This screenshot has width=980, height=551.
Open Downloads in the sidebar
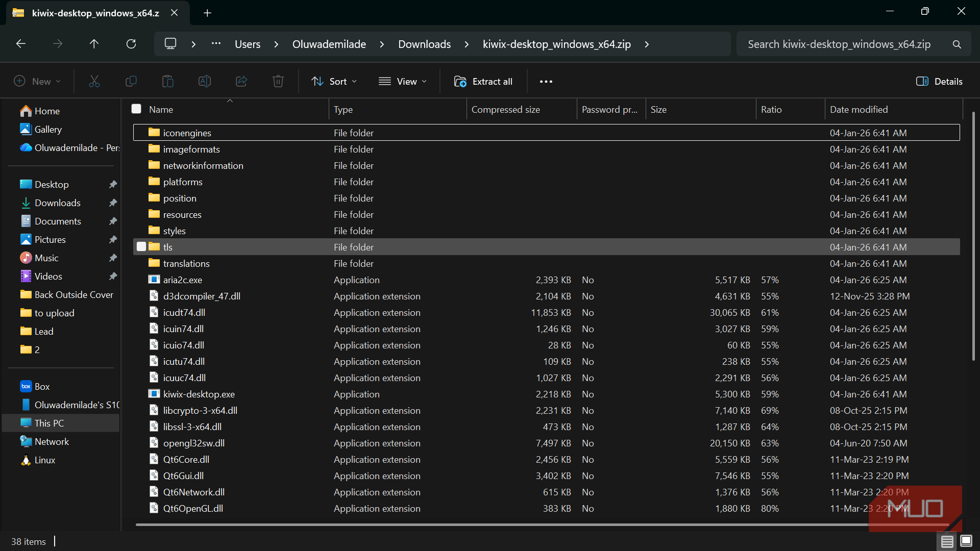(x=58, y=203)
